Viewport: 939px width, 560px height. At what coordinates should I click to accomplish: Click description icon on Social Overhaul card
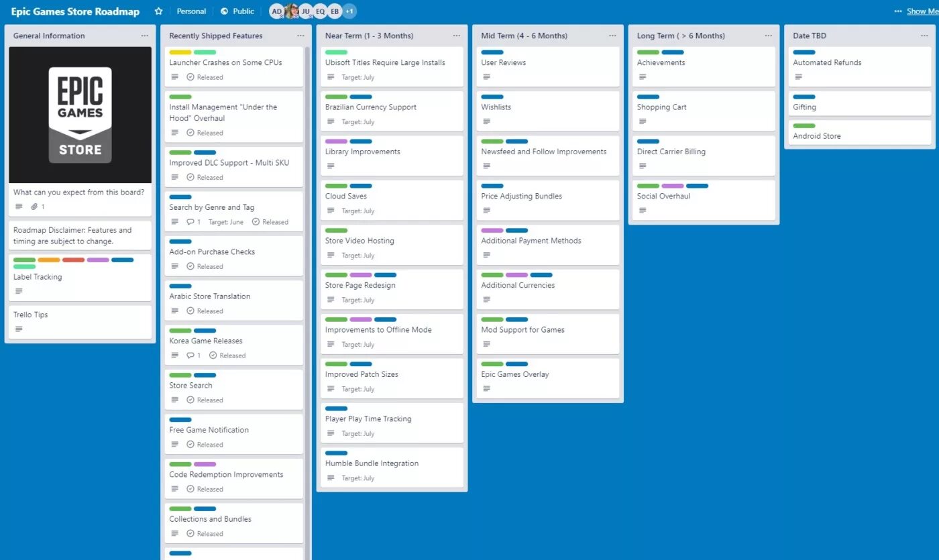coord(643,211)
